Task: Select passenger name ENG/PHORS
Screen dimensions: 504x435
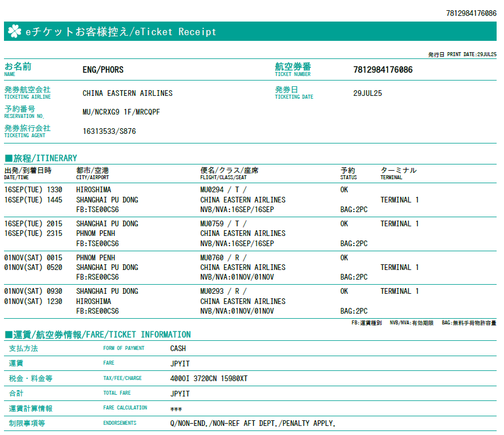Action: pyautogui.click(x=103, y=70)
